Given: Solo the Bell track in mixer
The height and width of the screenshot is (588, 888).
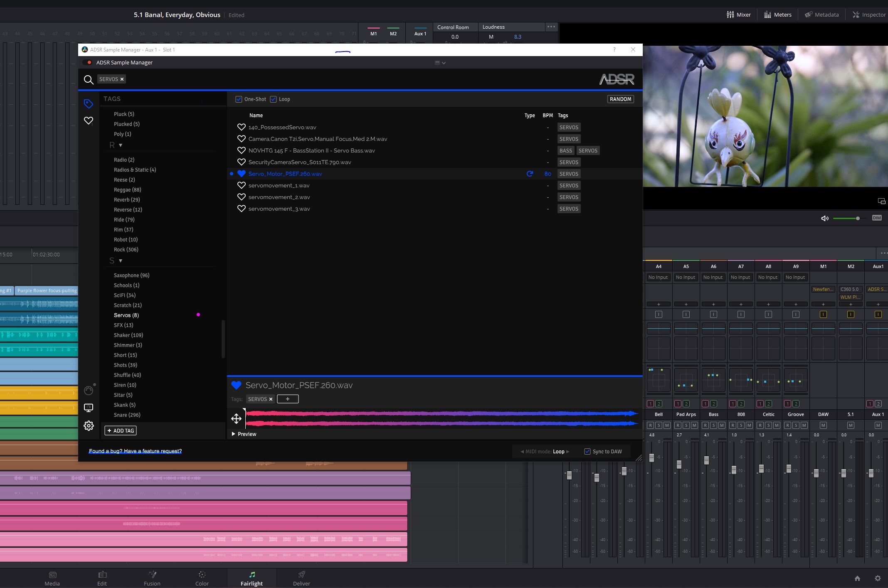Looking at the screenshot, I should pyautogui.click(x=659, y=425).
